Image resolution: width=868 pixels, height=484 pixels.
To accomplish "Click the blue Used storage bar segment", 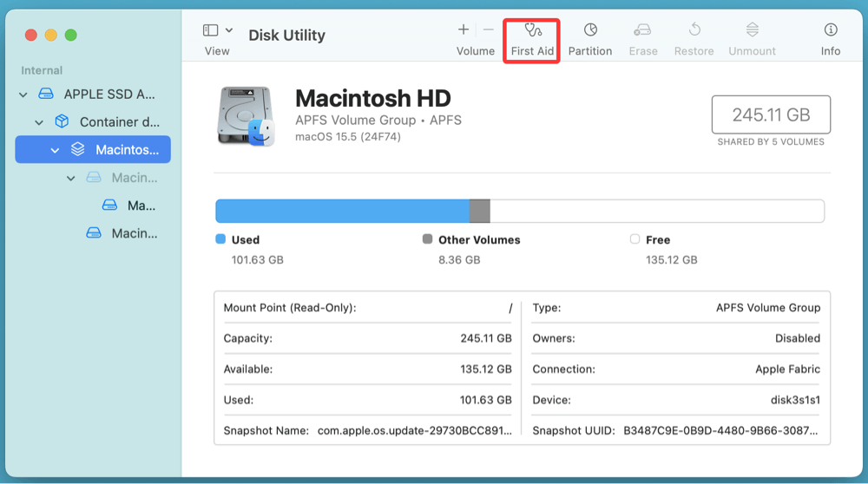I will [342, 212].
